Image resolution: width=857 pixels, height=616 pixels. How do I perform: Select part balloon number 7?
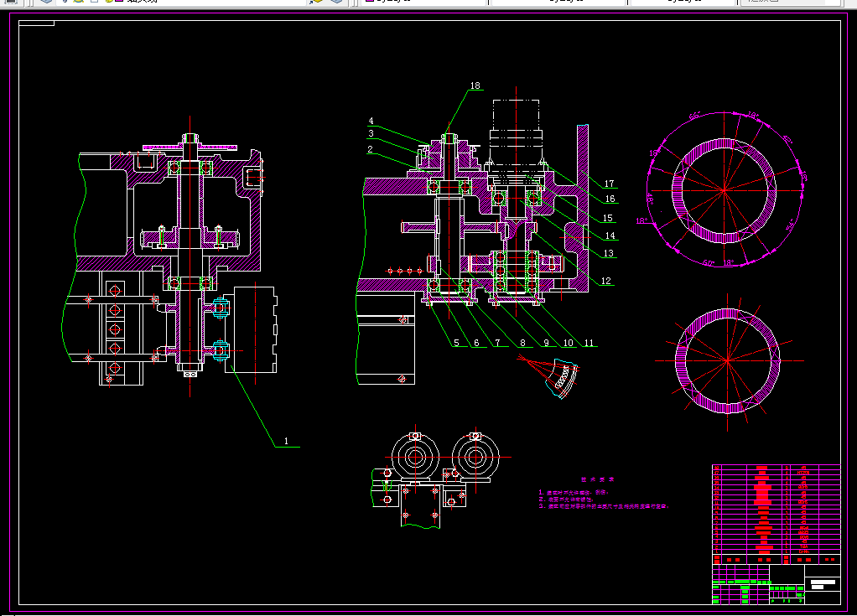(x=497, y=343)
